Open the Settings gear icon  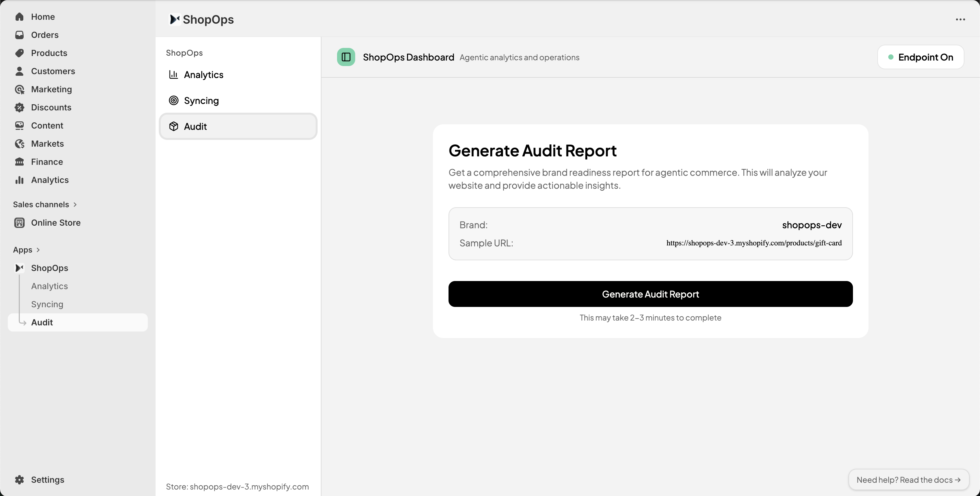coord(20,479)
